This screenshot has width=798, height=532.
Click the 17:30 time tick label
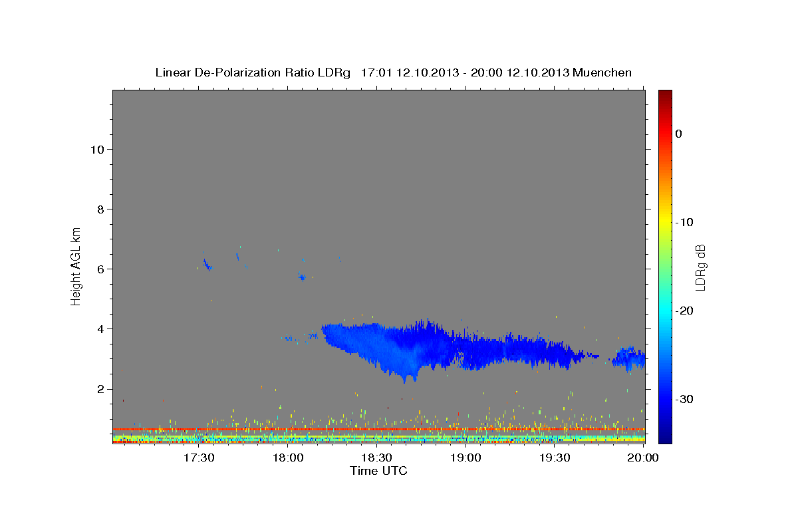199,458
